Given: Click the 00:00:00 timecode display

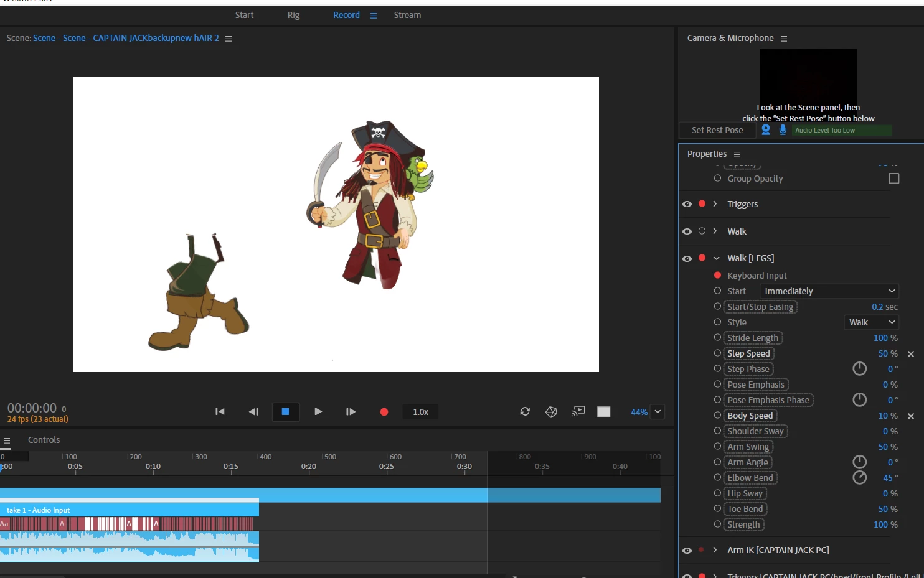Looking at the screenshot, I should click(x=32, y=408).
